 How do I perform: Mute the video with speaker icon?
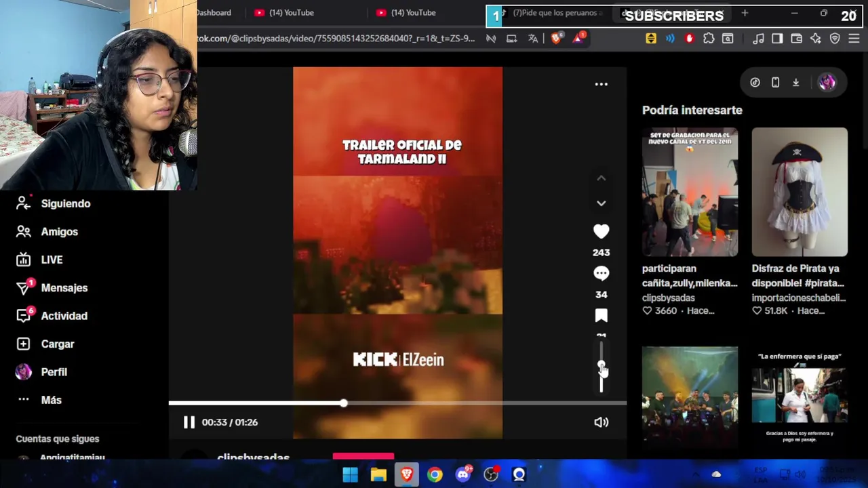tap(601, 422)
